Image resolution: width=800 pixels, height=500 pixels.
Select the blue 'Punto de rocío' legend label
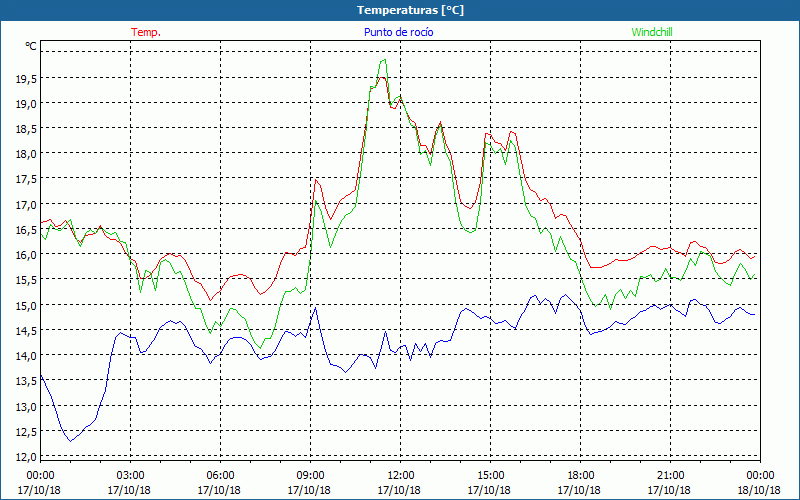(x=398, y=32)
